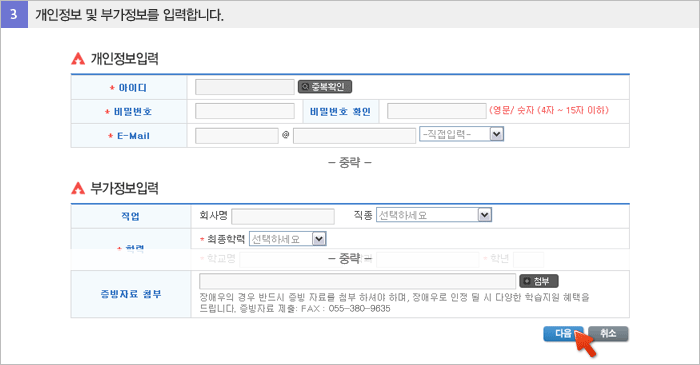Click the 비밀번호 확인 label
Viewport: 700px width, 365px height.
340,112
